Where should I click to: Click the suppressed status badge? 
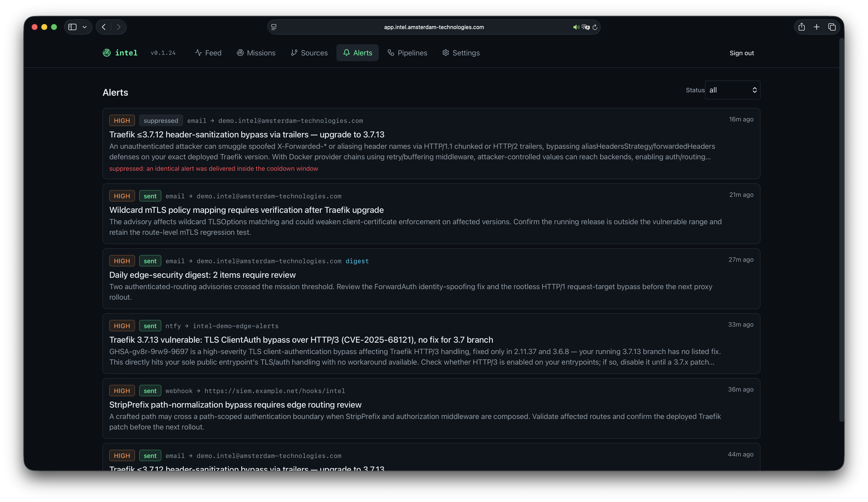161,121
